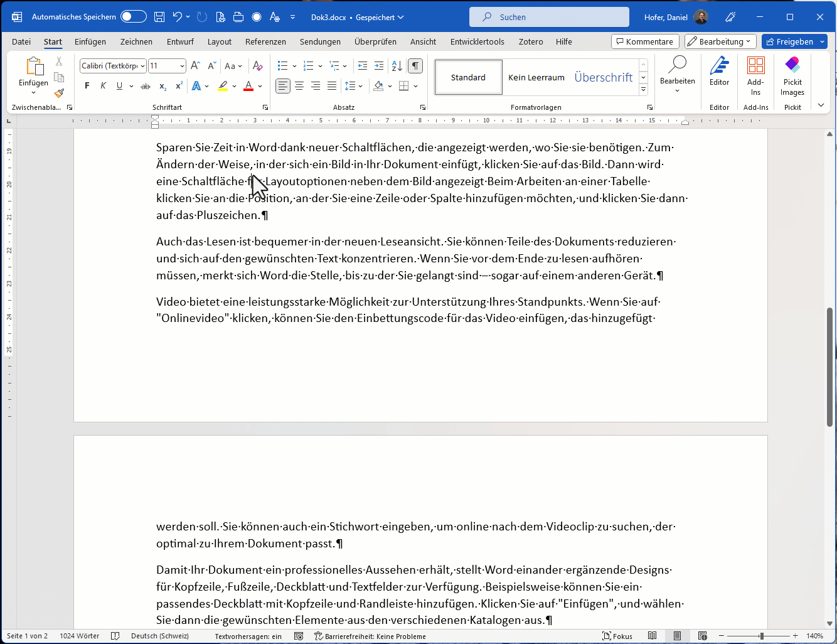Click the Kommentare button

tap(644, 41)
